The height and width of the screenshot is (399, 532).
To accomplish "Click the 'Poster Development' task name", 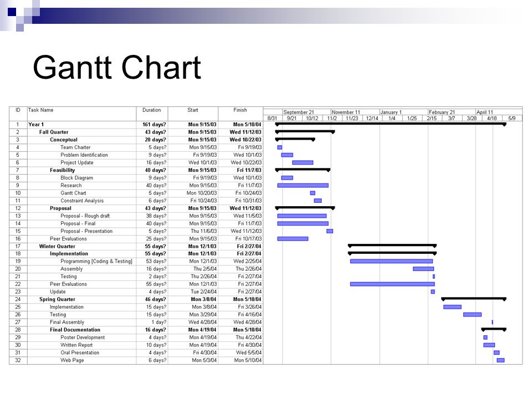I will tap(83, 337).
